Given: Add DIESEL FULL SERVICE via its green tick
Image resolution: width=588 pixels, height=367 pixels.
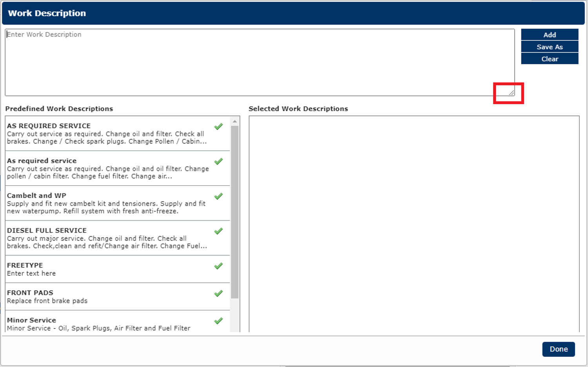Looking at the screenshot, I should 218,231.
